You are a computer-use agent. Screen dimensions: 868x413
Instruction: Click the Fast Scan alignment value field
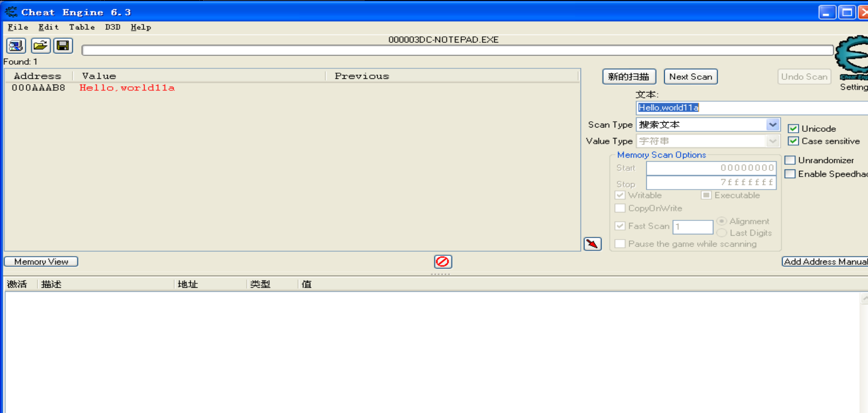point(693,227)
